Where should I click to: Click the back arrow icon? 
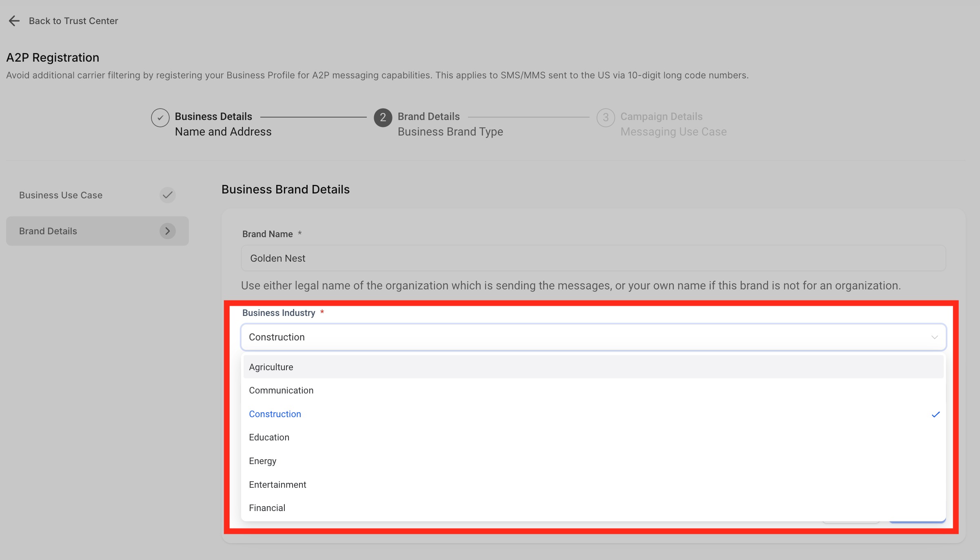(x=14, y=21)
